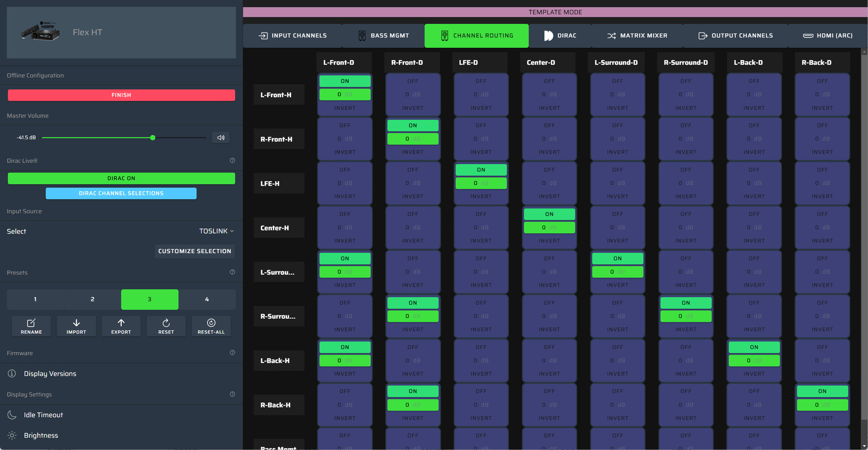Screen dimensions: 868x450
Task: Click the Brightness sun icon
Action: [12, 436]
